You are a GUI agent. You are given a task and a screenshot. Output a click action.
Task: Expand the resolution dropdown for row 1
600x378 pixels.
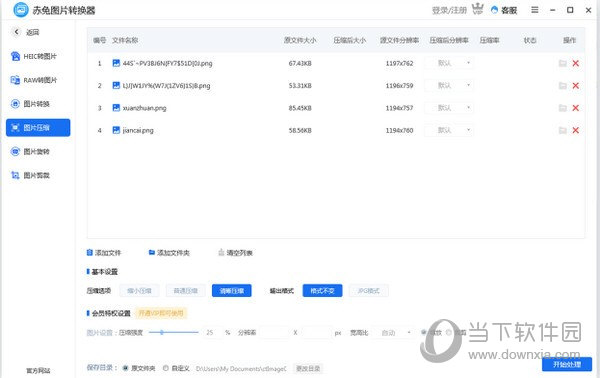pos(449,63)
